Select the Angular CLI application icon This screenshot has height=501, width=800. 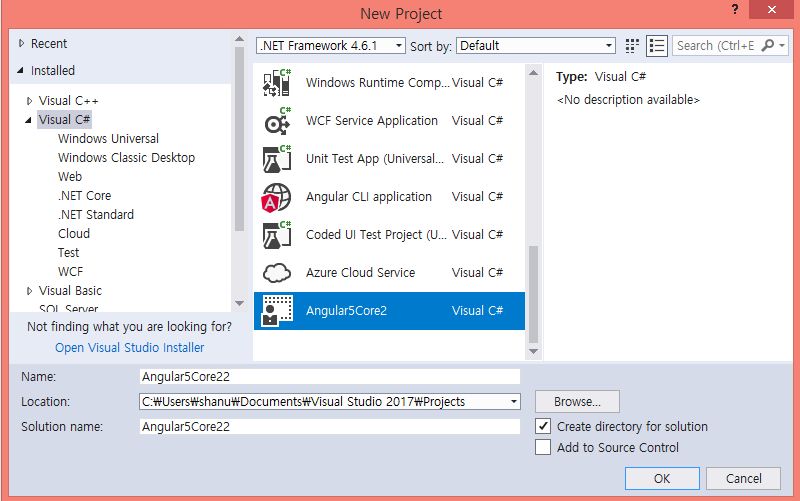(x=276, y=197)
